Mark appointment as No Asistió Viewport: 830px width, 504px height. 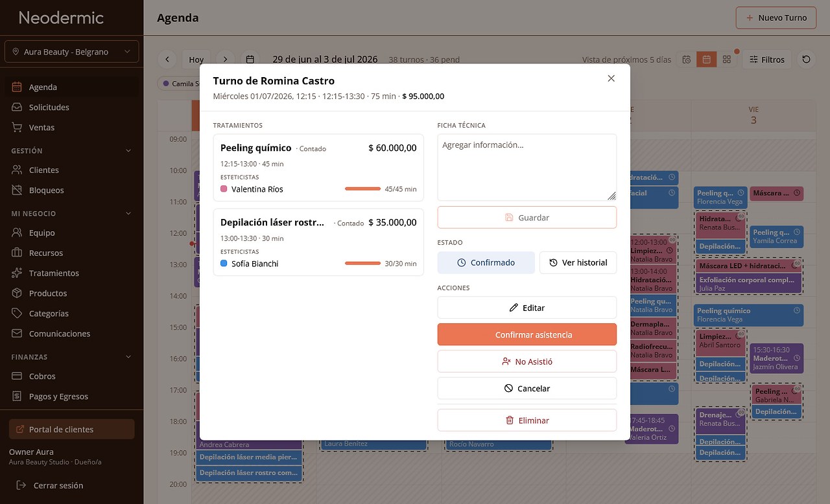click(527, 361)
